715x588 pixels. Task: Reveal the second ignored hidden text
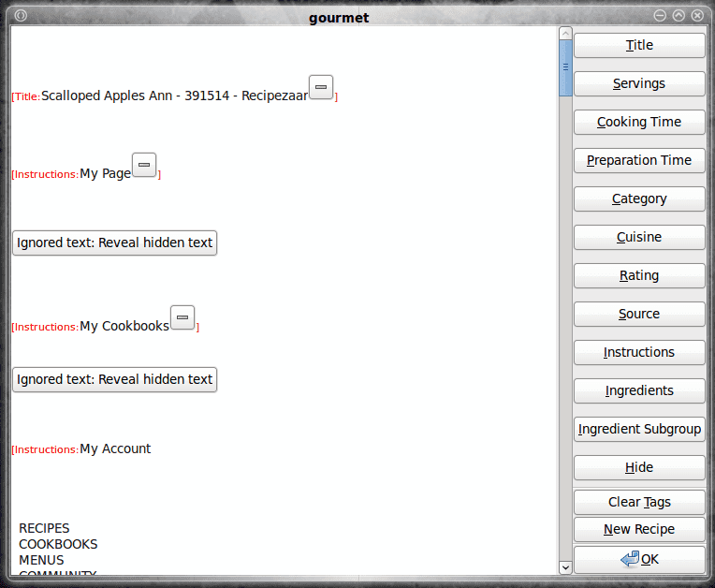(x=114, y=379)
